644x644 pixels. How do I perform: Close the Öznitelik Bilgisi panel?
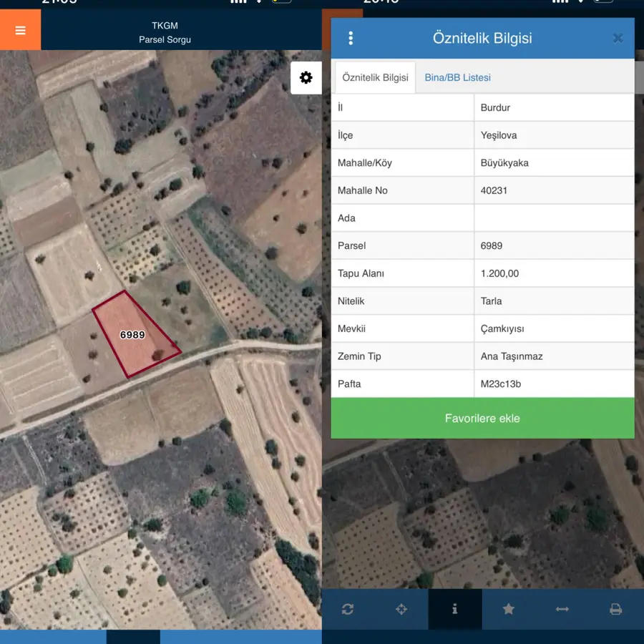click(618, 39)
